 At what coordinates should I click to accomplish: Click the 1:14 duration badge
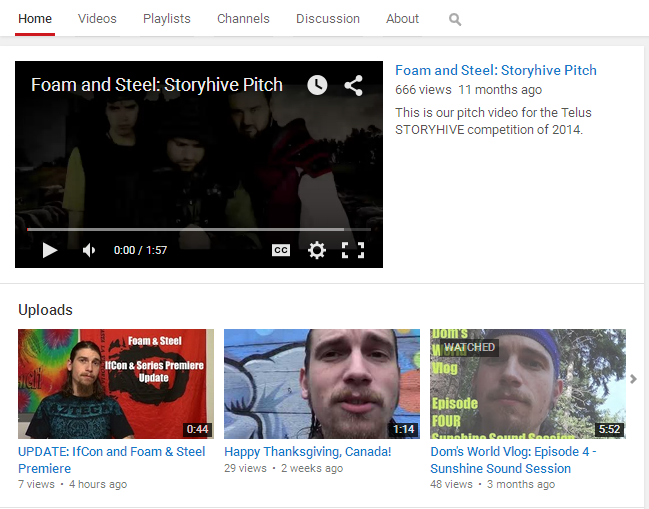coord(403,429)
